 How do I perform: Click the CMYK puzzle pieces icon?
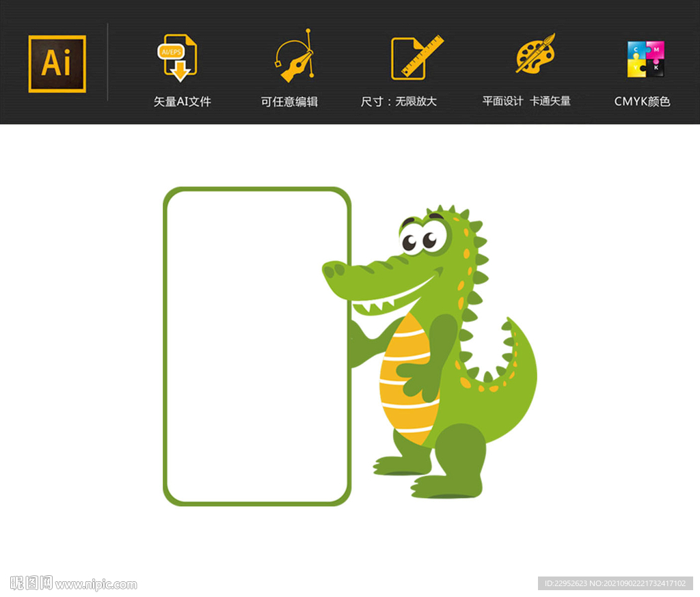tap(645, 59)
